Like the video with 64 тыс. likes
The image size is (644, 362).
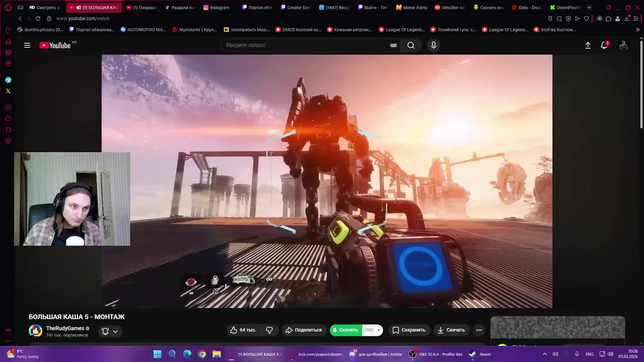tap(244, 330)
